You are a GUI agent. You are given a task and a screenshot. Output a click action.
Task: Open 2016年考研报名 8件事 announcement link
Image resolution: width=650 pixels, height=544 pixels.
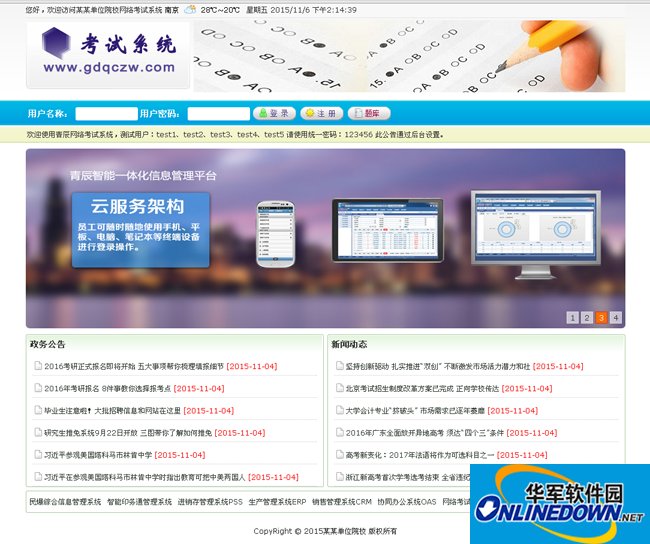pyautogui.click(x=107, y=389)
